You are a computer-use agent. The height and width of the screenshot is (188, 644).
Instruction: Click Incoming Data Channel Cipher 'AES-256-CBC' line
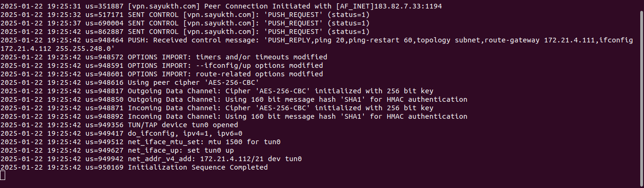[217, 108]
